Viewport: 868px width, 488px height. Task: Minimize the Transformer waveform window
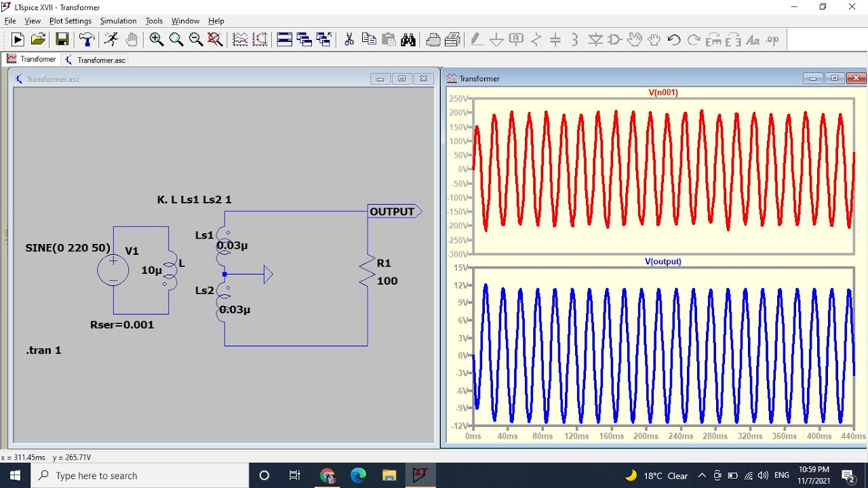pos(813,78)
